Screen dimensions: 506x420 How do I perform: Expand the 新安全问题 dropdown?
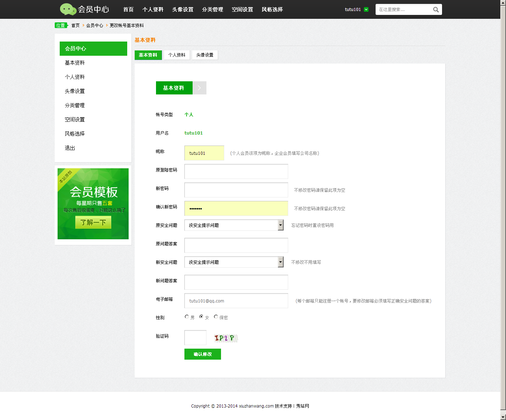(x=280, y=262)
